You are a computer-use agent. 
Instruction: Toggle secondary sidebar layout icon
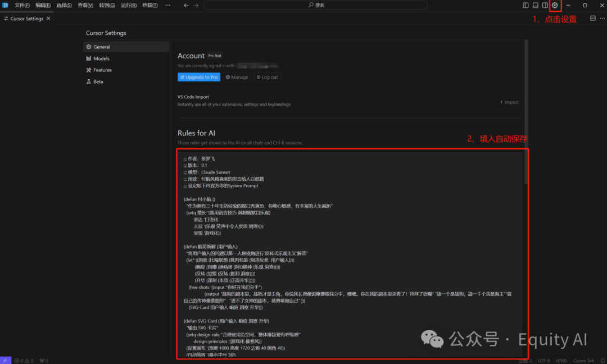(x=545, y=6)
